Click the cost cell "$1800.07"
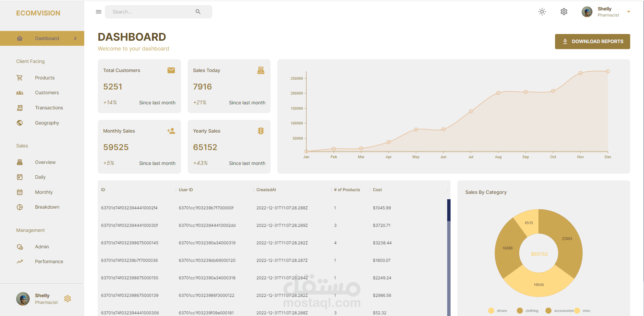Screen dimensions: 644x316 click(x=381, y=260)
